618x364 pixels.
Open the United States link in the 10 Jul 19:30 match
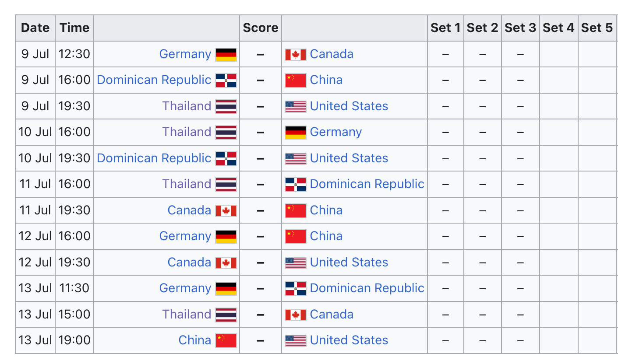click(349, 158)
